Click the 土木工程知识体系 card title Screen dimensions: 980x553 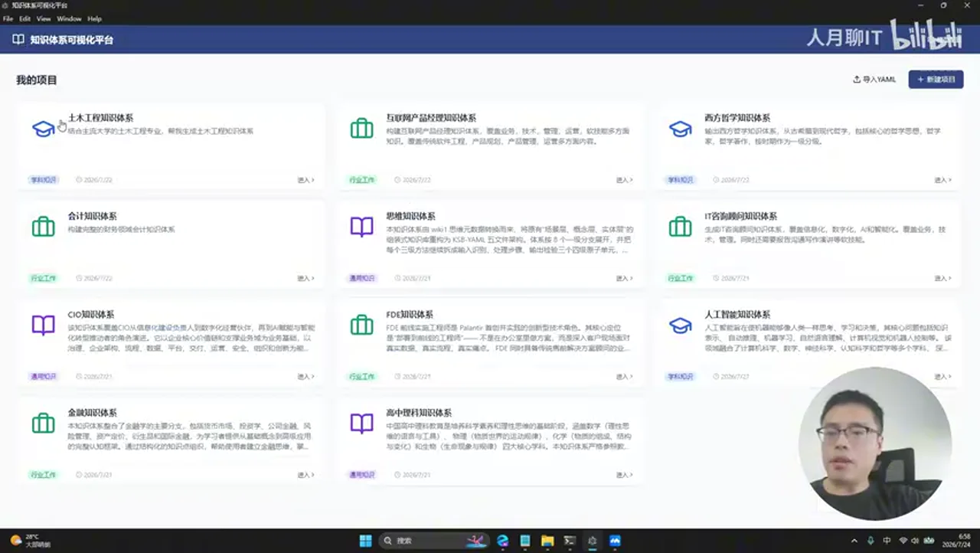point(100,118)
